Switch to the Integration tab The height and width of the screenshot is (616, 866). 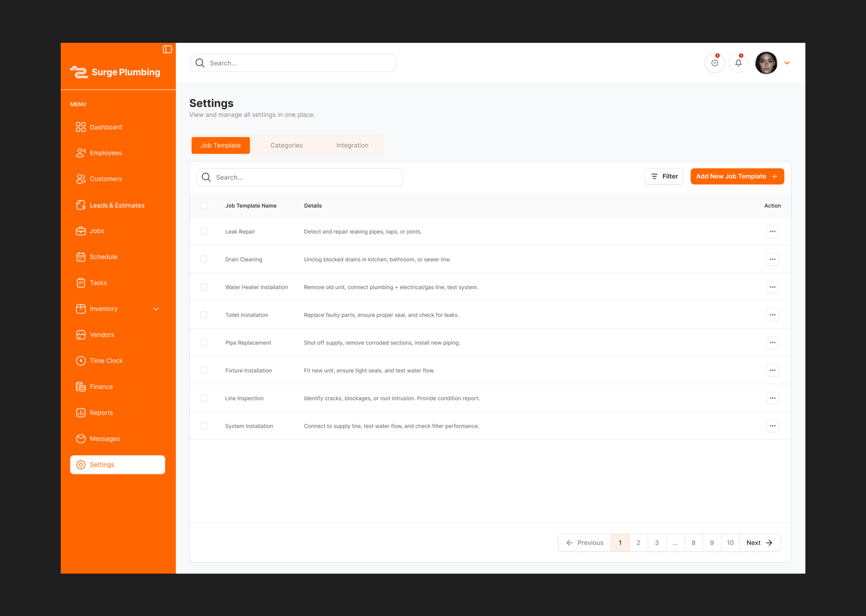[x=352, y=146]
